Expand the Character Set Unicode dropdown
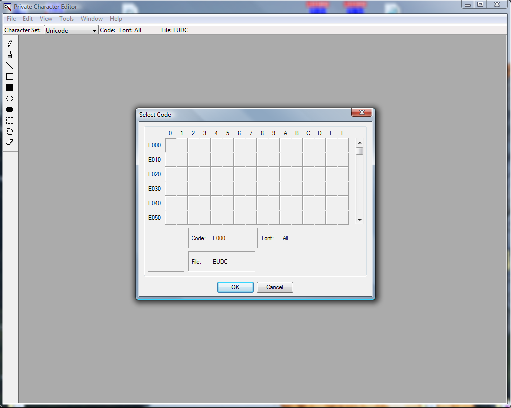Viewport: 511px width, 408px height. [x=94, y=31]
